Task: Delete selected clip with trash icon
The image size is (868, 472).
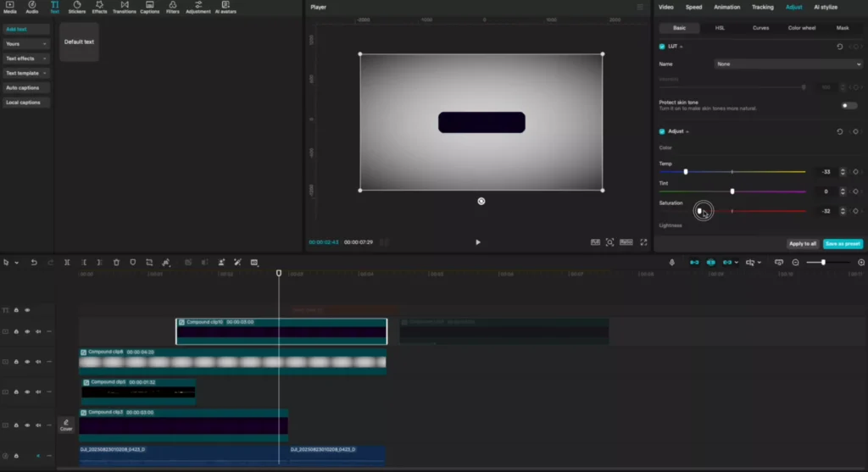Action: click(116, 263)
